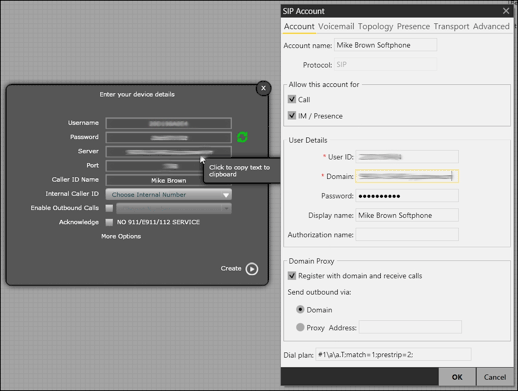The image size is (518, 391).
Task: Open the Advanced tab
Action: pos(491,26)
